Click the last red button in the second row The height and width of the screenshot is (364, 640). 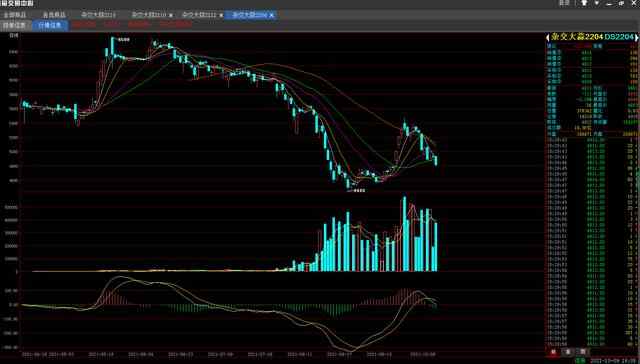point(176,24)
